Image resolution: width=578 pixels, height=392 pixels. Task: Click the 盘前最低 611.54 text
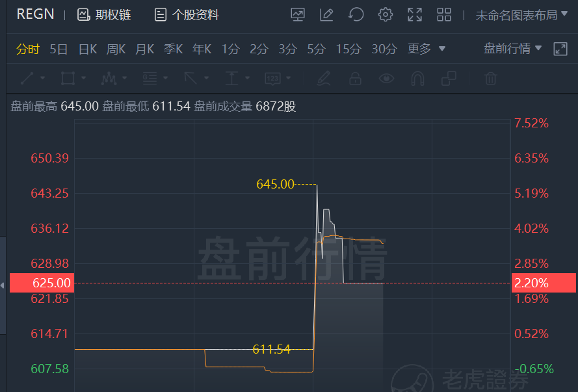coord(146,107)
